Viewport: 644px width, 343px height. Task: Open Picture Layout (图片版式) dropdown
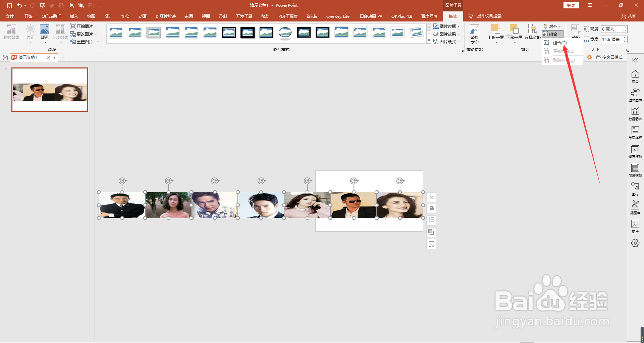(446, 42)
